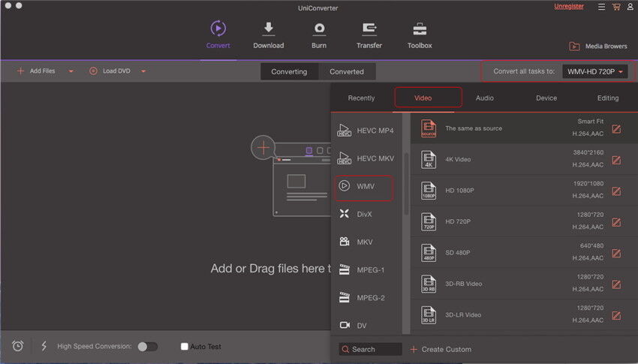
Task: Select the HD 1080P film icon
Action: click(429, 191)
